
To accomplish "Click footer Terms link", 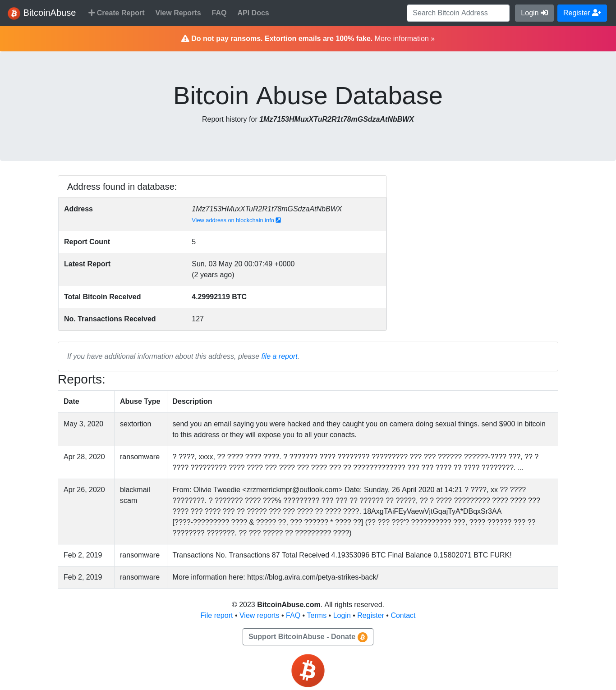I will pyautogui.click(x=317, y=616).
